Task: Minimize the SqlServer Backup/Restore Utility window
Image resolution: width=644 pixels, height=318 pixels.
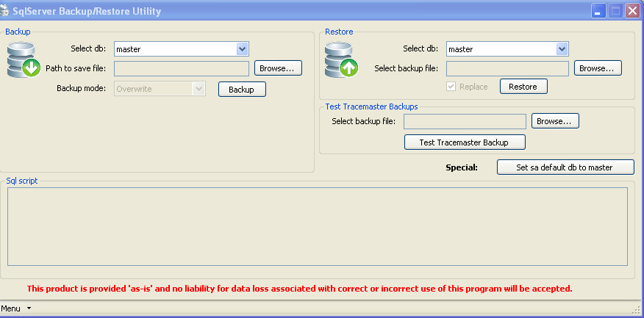Action: (598, 11)
